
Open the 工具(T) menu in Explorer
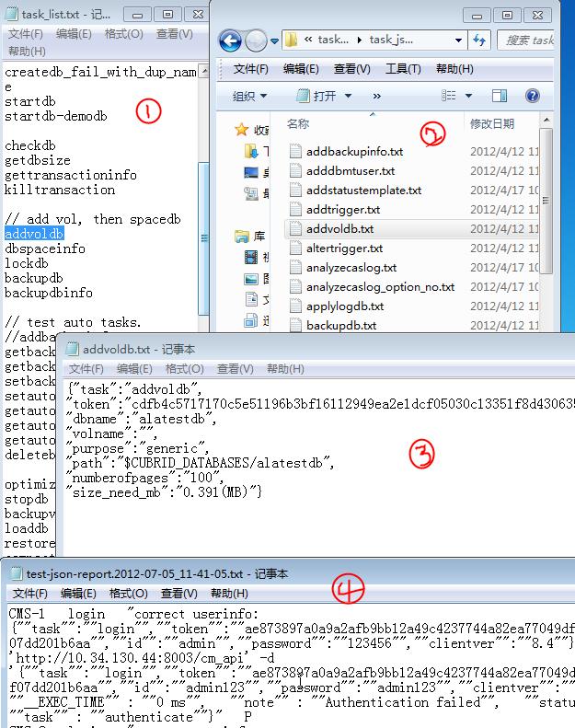click(403, 69)
